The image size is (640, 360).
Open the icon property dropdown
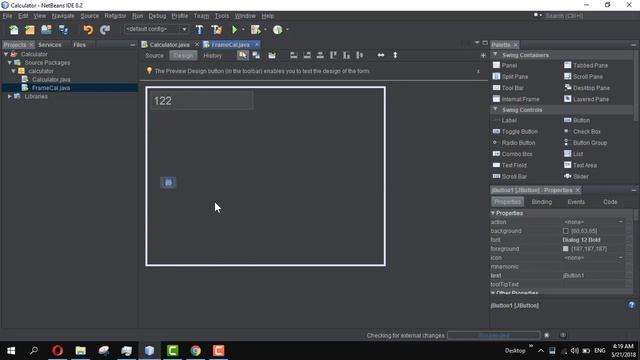[x=621, y=258]
